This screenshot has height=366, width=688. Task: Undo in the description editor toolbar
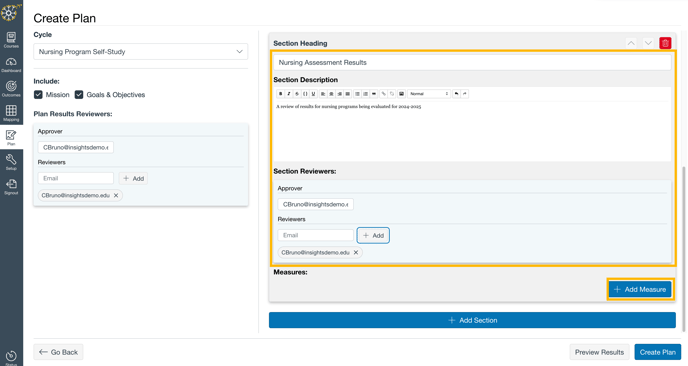coord(456,94)
